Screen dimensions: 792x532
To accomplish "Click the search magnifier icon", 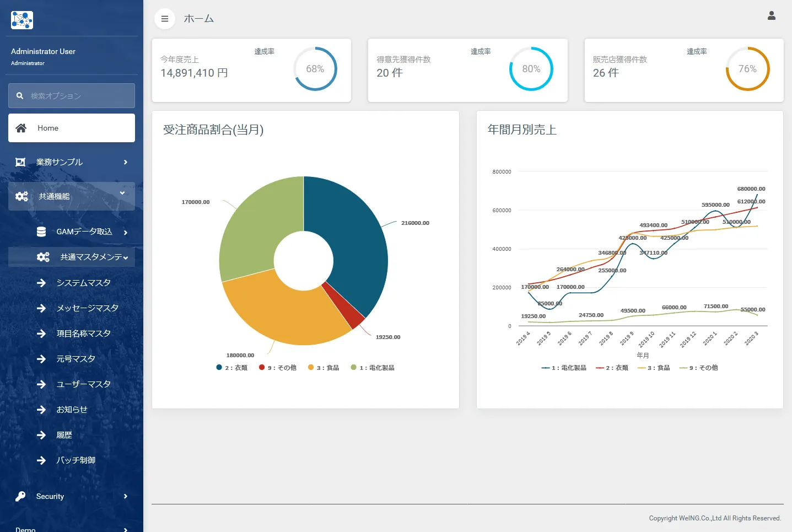I will point(20,96).
